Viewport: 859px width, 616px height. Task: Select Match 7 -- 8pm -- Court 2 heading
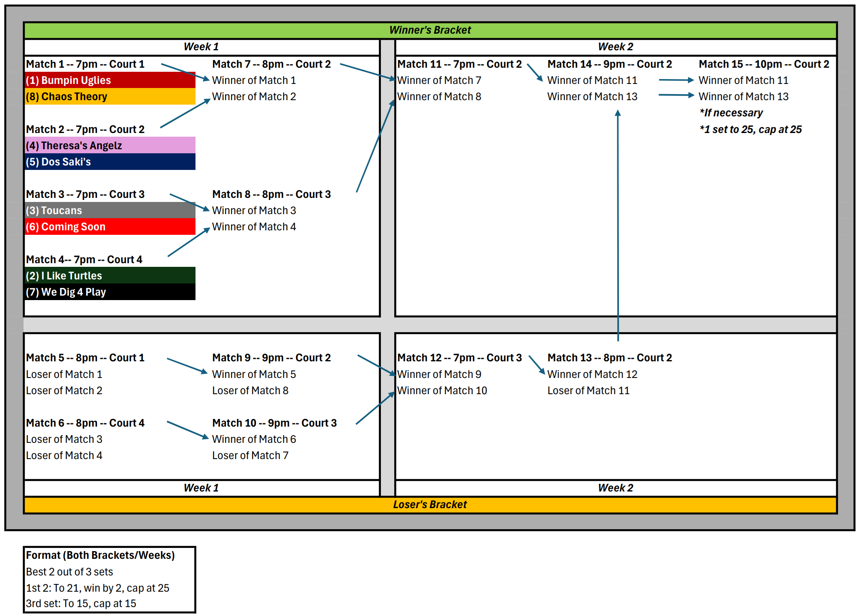pos(271,64)
